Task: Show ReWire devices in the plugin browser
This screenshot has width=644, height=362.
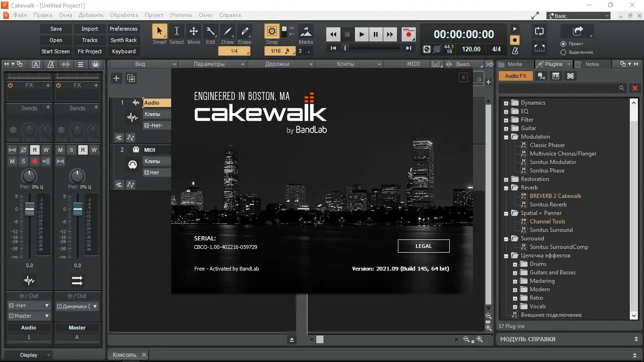Action: click(570, 76)
